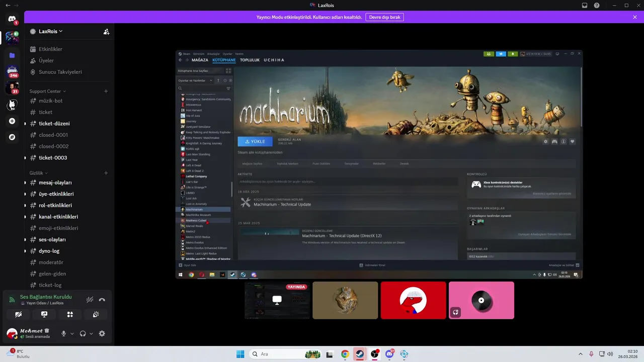Open the soundboard icon
The width and height of the screenshot is (644, 362).
coord(96,314)
